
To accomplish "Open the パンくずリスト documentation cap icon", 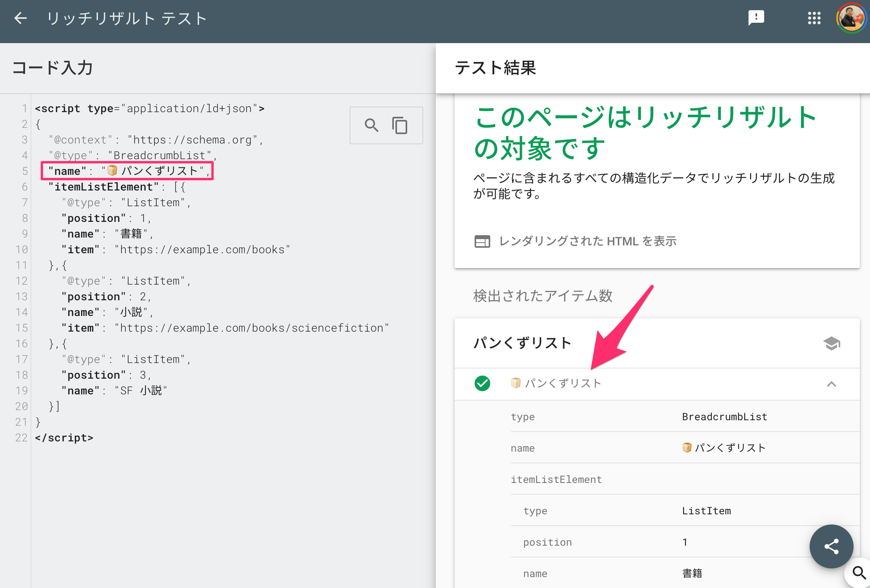I will (832, 343).
